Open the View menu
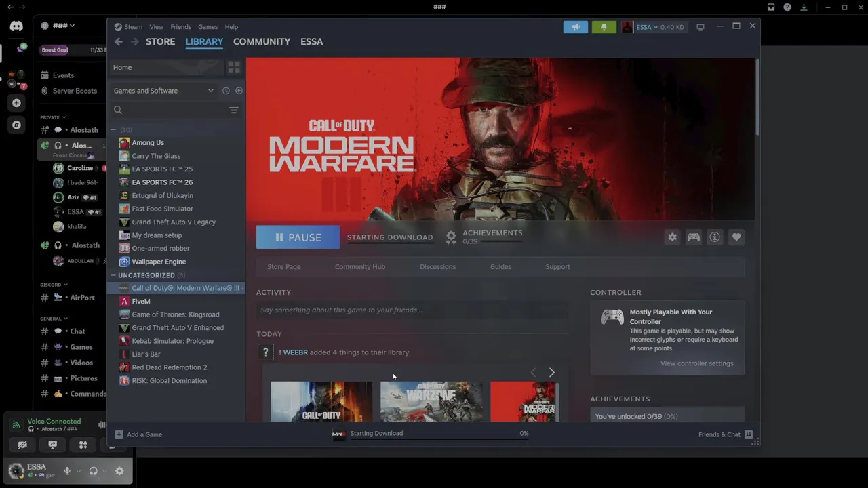This screenshot has width=868, height=488. pyautogui.click(x=157, y=27)
